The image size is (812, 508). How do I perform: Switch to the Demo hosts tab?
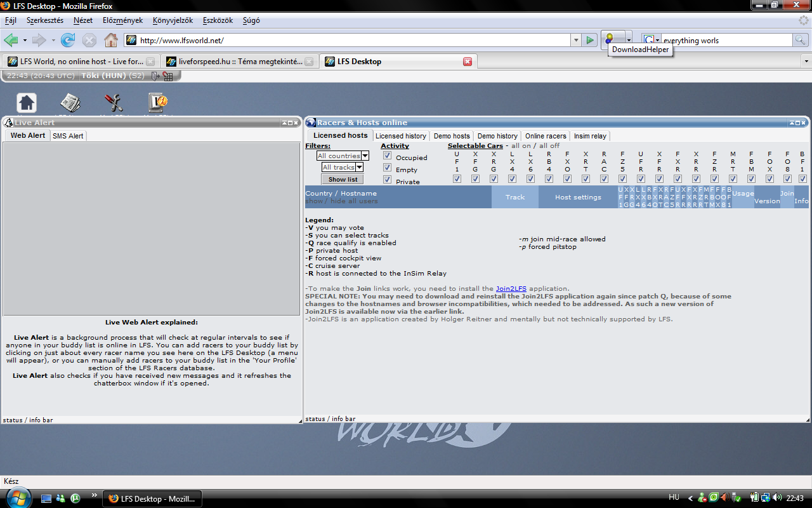point(452,136)
